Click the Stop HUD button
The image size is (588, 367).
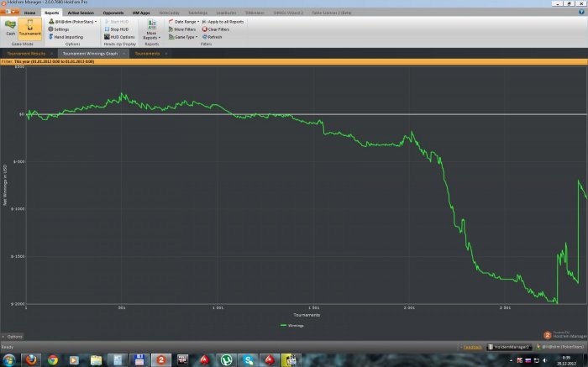tap(117, 29)
